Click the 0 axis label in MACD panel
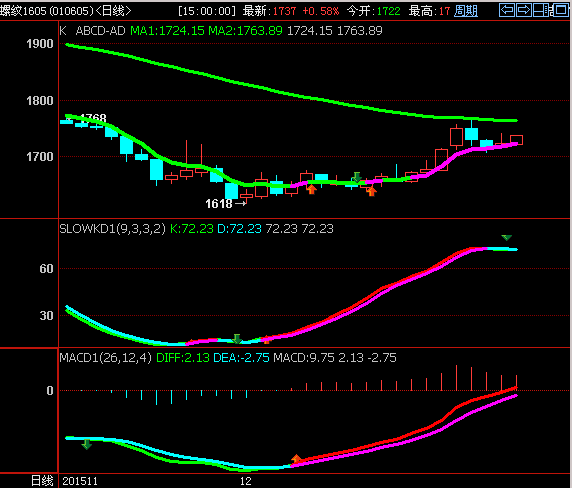Screen dimensions: 572x488 50,391
